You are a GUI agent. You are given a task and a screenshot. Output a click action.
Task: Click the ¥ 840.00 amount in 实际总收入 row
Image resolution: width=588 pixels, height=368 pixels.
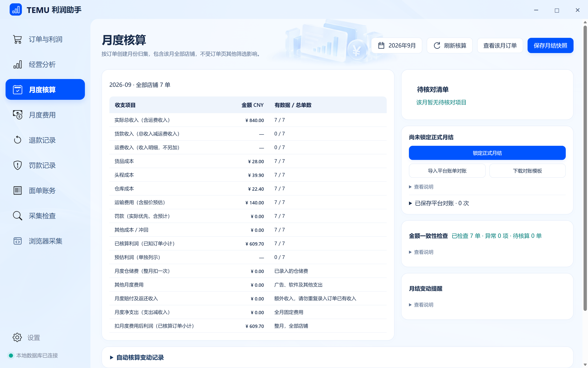click(255, 120)
